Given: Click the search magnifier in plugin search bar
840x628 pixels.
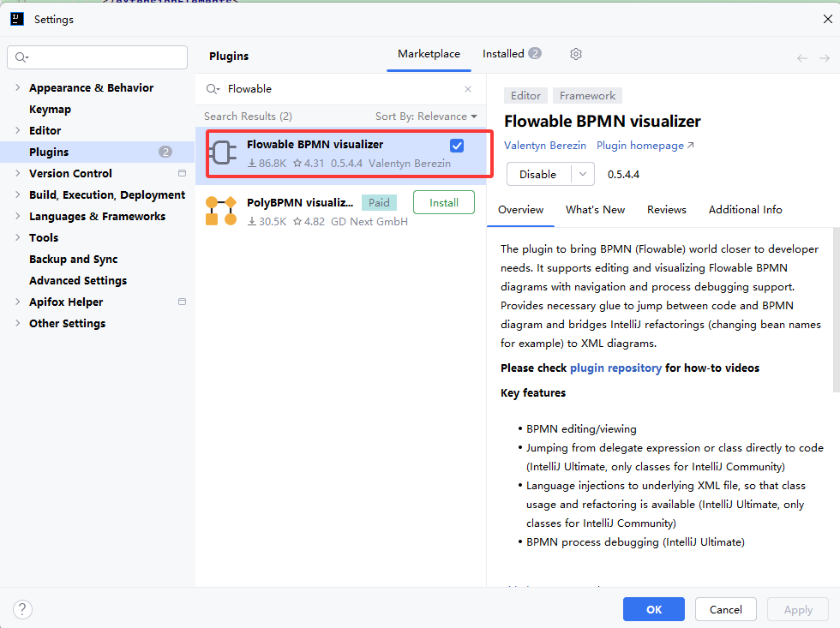Looking at the screenshot, I should point(212,88).
